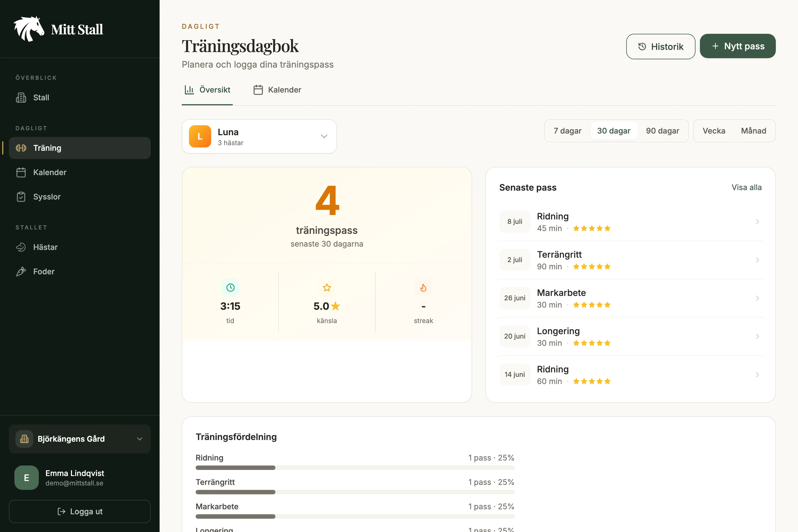Open Historik
798x532 pixels.
click(661, 47)
